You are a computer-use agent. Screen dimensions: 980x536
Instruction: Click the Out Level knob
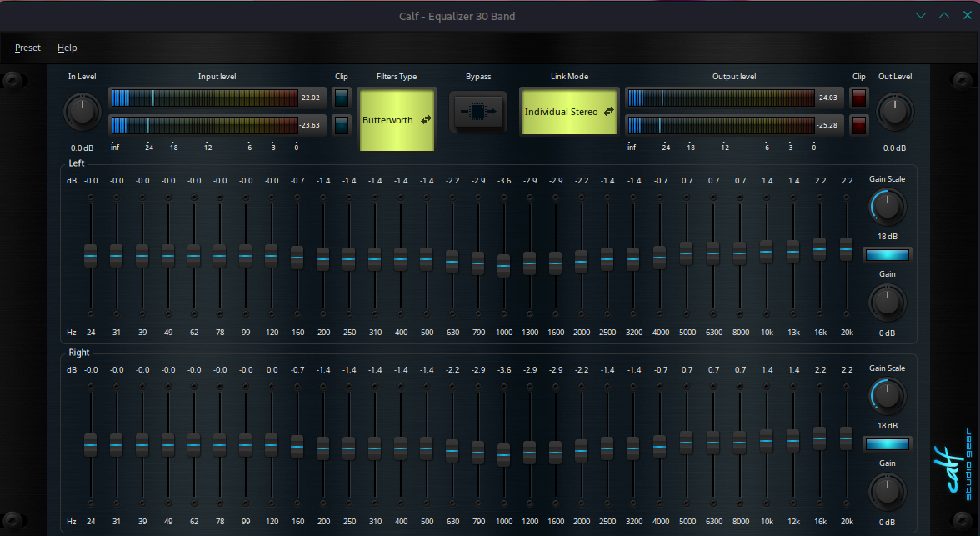[x=895, y=112]
